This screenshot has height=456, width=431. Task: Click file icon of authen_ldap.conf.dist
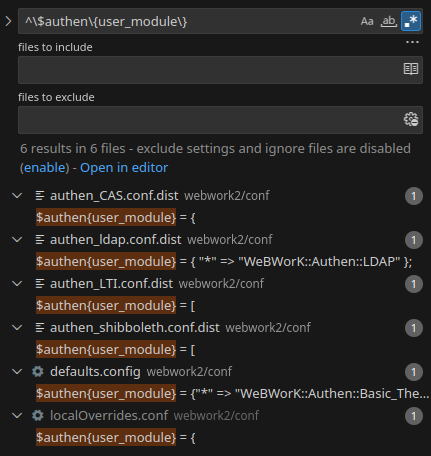click(x=40, y=240)
